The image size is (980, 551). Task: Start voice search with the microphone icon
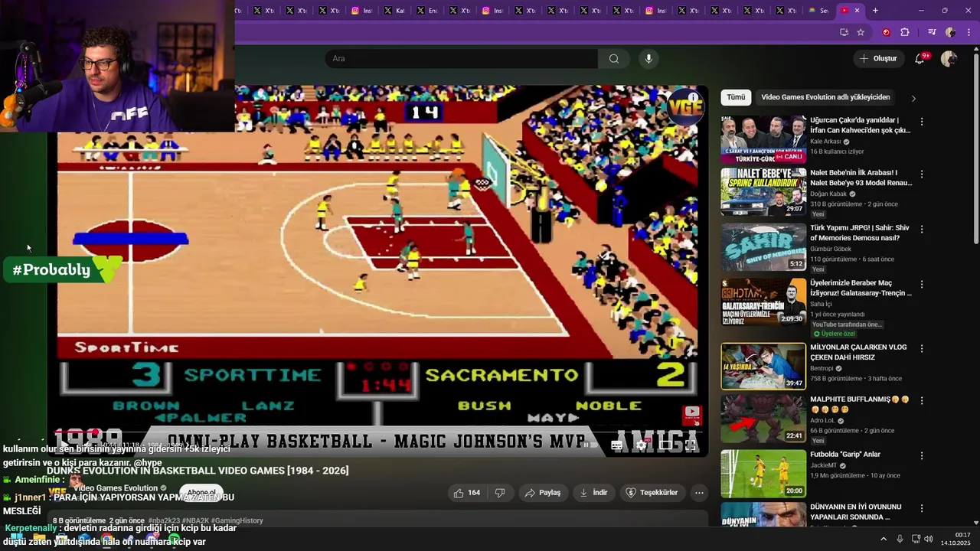click(648, 59)
